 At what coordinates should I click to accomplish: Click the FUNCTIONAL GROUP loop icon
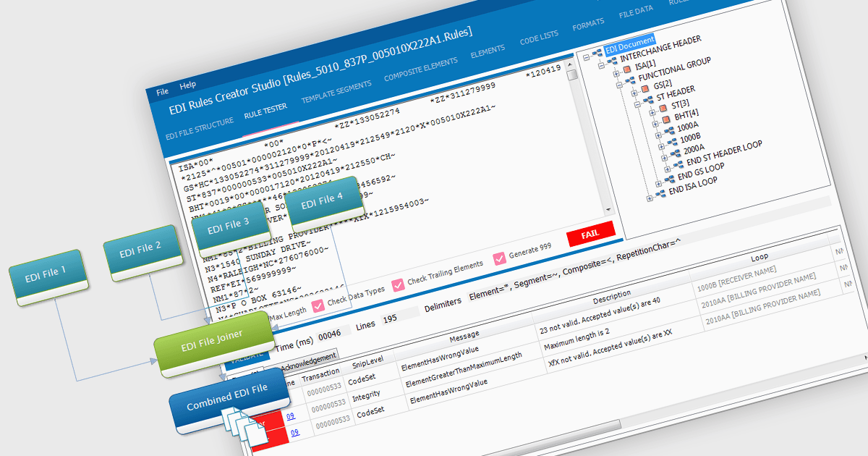[x=629, y=80]
